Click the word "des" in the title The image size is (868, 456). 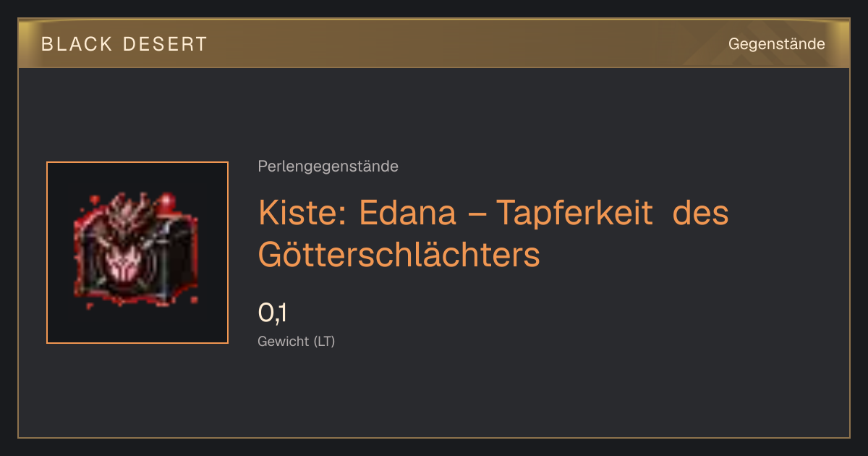coord(701,214)
